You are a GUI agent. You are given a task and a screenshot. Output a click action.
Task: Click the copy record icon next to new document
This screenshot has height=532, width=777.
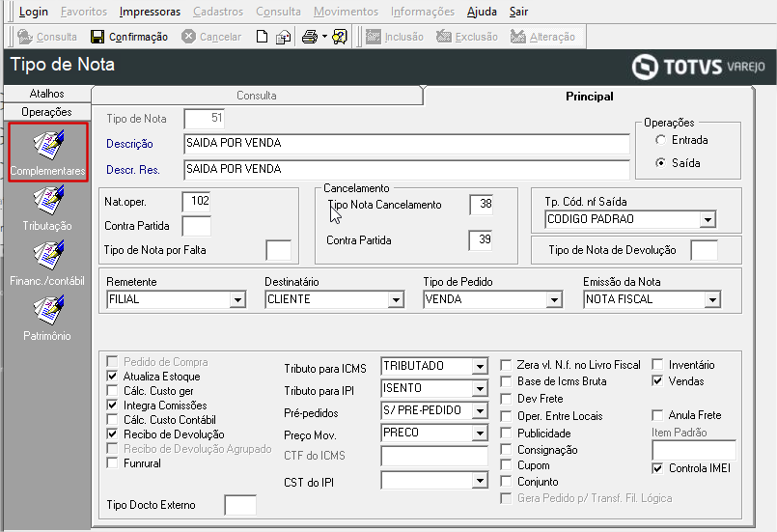pyautogui.click(x=284, y=38)
